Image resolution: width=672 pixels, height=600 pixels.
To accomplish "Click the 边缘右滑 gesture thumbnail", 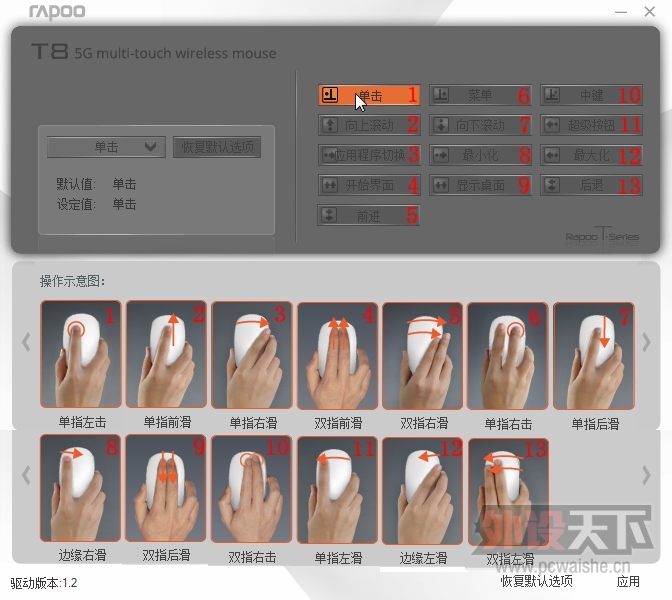I will (81, 488).
